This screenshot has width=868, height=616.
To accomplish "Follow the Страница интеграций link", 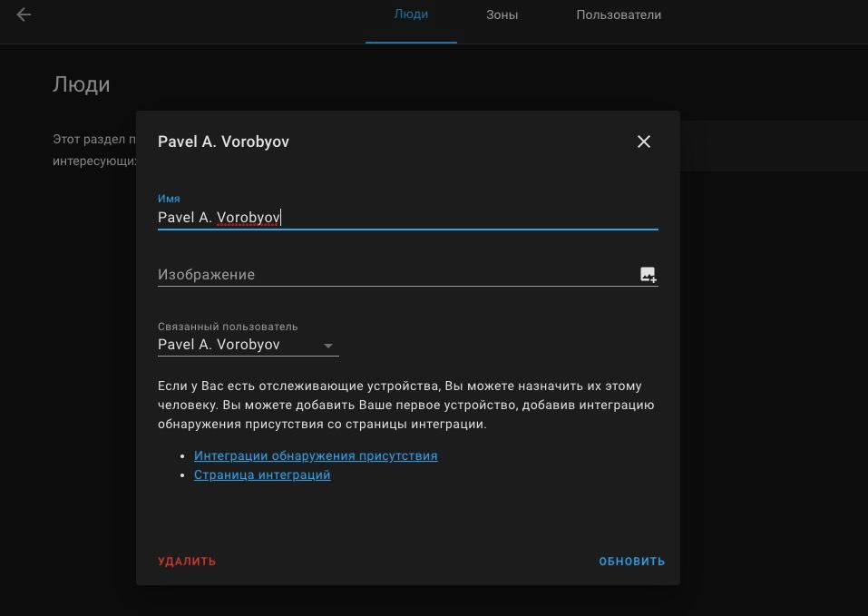I will click(262, 474).
